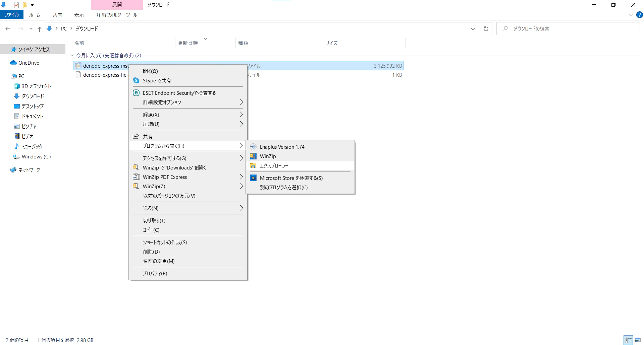Click the Skype share icon
The image size is (644, 345).
136,80
